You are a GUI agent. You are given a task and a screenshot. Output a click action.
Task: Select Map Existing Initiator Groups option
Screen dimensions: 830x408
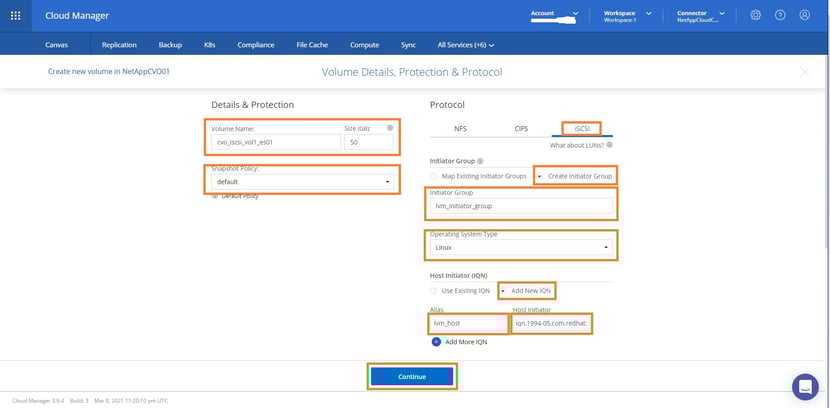[x=433, y=176]
